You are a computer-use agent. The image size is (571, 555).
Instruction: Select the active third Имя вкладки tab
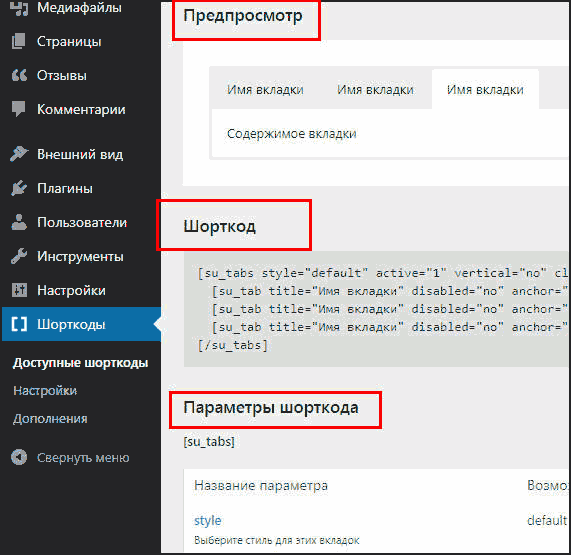tap(485, 90)
